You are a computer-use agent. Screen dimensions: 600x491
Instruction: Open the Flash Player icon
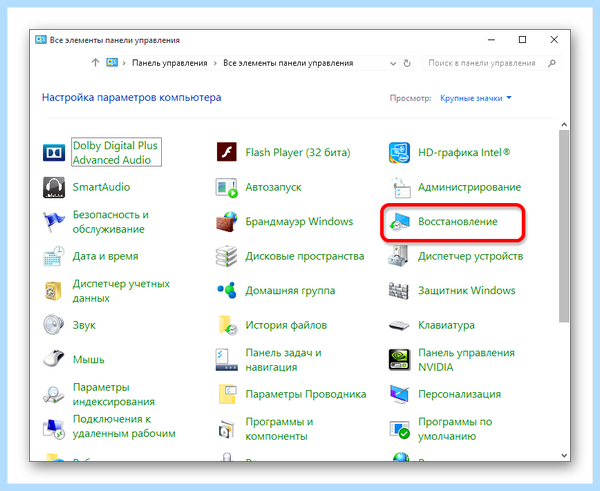tap(227, 152)
